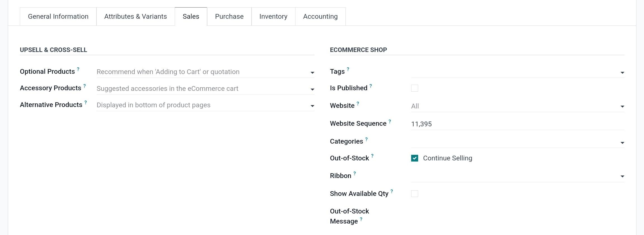This screenshot has width=644, height=235.
Task: Click help icon beside Is Published
Action: point(371,86)
